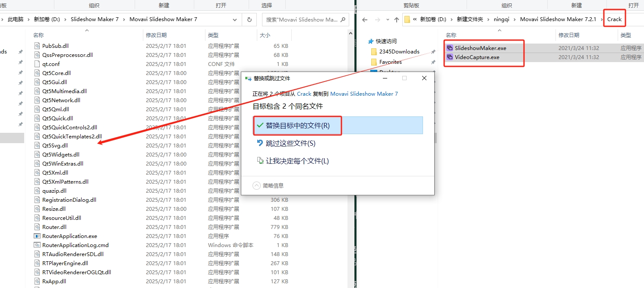Screen dimensions: 644x288
Task: Select RTPlayerEngine.dll file
Action: pos(65,263)
